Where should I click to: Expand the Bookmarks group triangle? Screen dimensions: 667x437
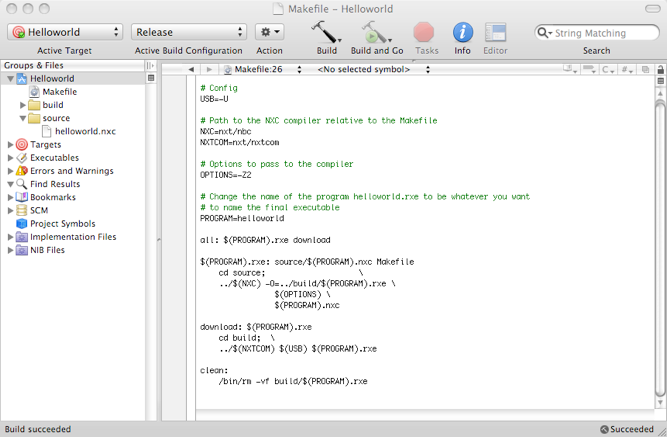11,197
